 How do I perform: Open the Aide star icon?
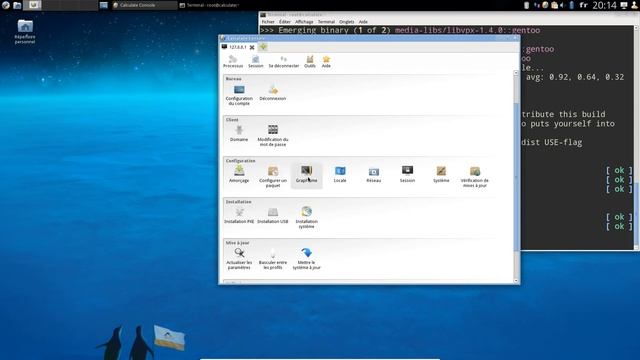[326, 62]
